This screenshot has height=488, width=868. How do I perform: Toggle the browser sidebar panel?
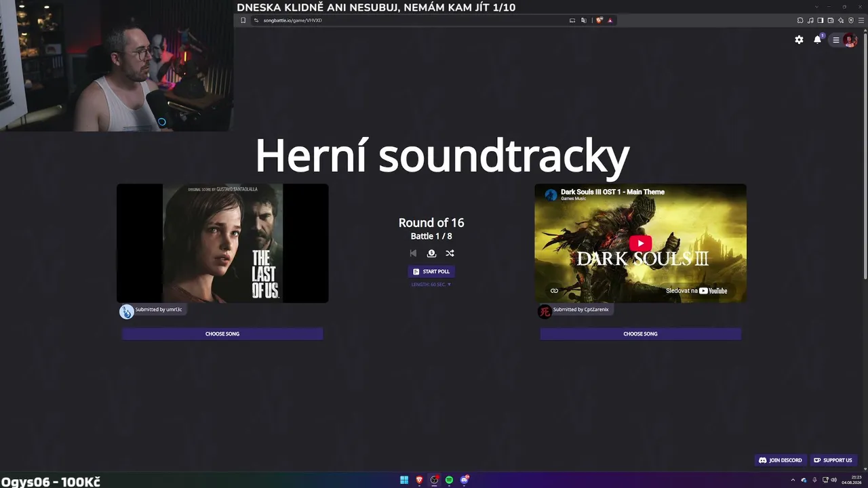pos(821,20)
